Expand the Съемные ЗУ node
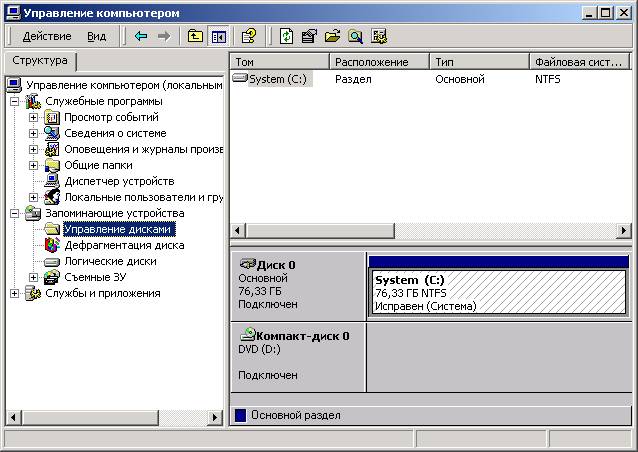The height and width of the screenshot is (452, 638). tap(33, 277)
